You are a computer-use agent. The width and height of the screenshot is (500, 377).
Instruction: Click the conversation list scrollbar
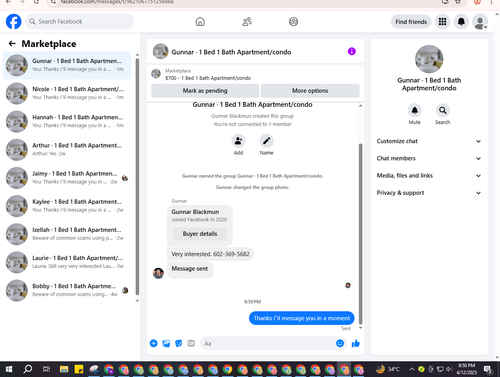coord(137,177)
